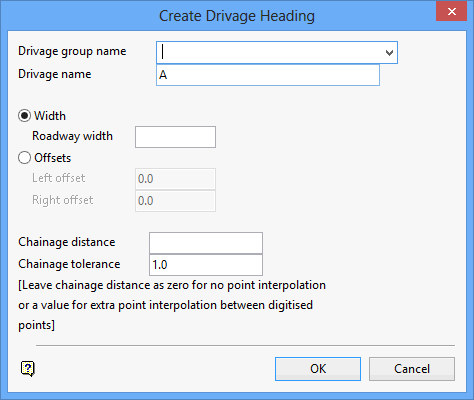Click the Drivage group name label
This screenshot has width=474, height=400.
pos(72,51)
